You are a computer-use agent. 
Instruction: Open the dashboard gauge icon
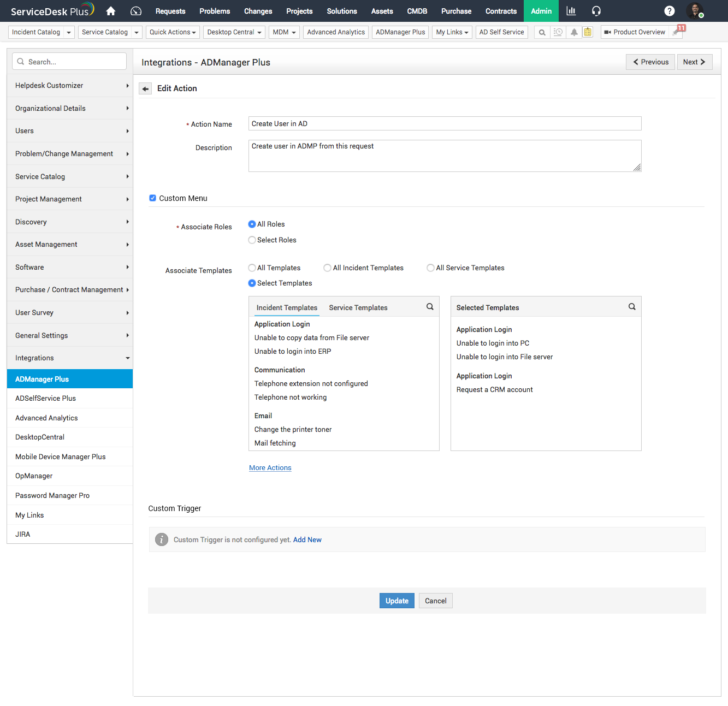click(136, 11)
